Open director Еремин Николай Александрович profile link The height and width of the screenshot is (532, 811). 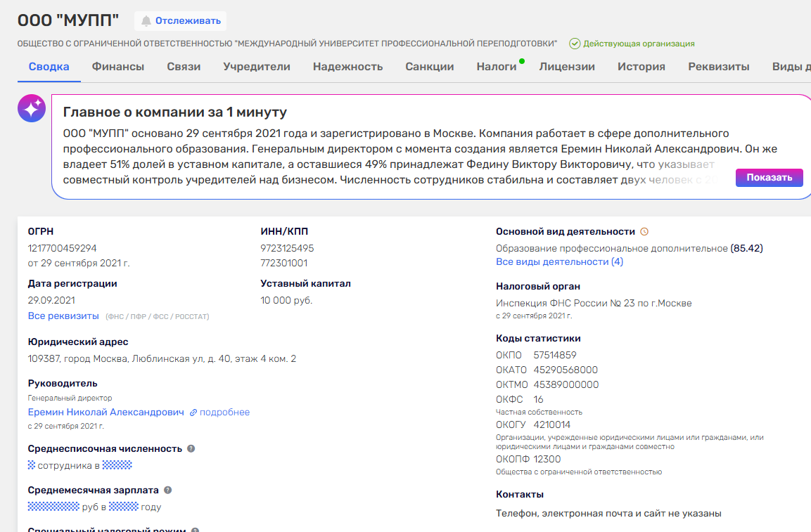click(106, 413)
